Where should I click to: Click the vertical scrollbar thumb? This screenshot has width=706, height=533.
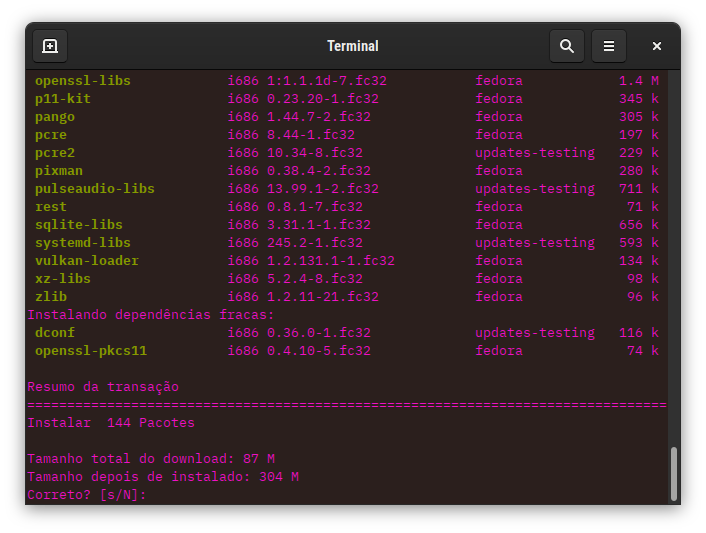(x=674, y=473)
